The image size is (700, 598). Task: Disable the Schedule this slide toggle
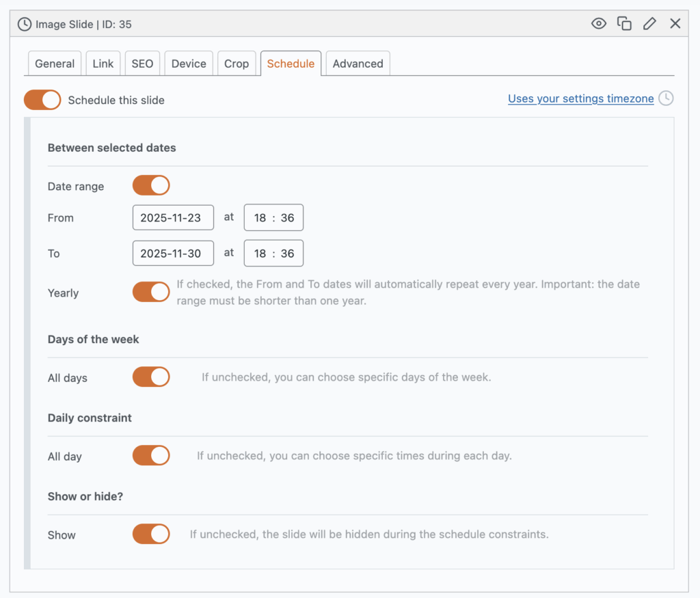point(42,100)
